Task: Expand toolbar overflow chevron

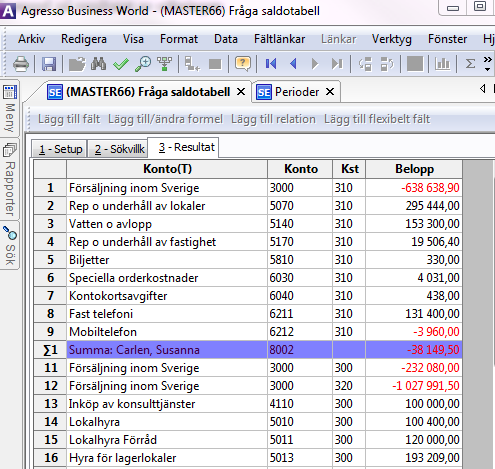Action: (488, 64)
